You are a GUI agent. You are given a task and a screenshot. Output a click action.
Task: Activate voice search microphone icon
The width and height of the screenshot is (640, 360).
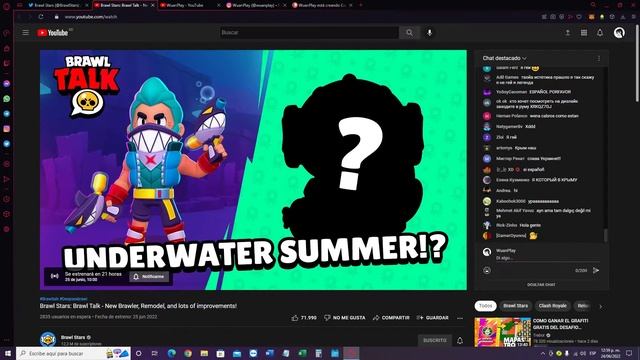pyautogui.click(x=429, y=33)
